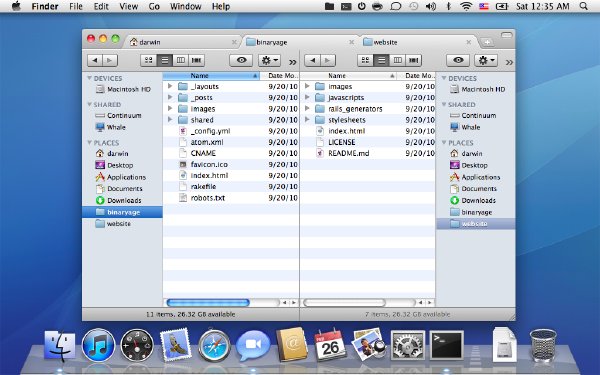Click left pane horizontal scrollbar thumb
The image size is (600, 375).
click(x=208, y=303)
